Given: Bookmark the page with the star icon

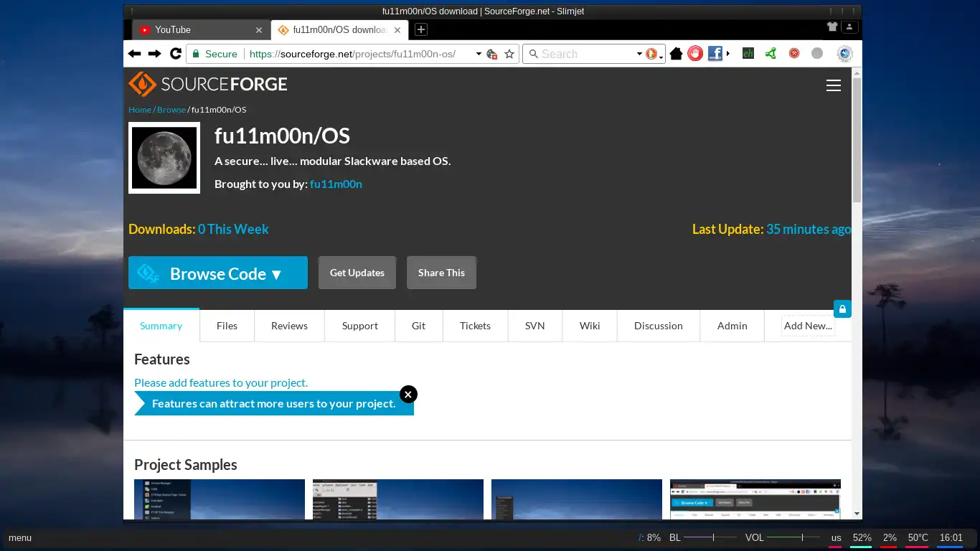Looking at the screenshot, I should [509, 54].
